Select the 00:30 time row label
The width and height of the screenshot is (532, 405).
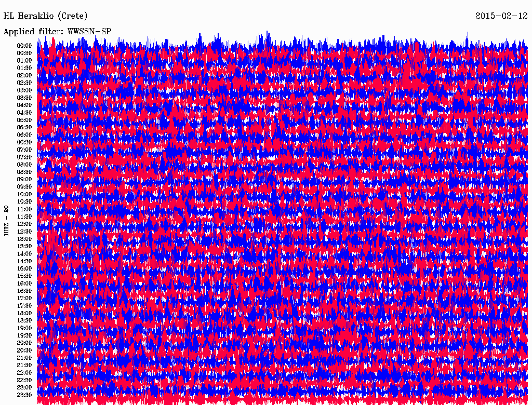24,53
